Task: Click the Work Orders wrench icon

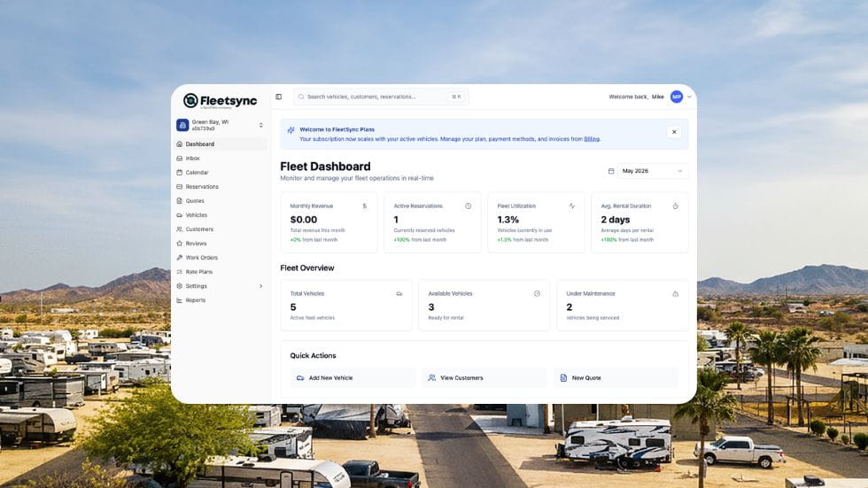Action: [x=179, y=257]
